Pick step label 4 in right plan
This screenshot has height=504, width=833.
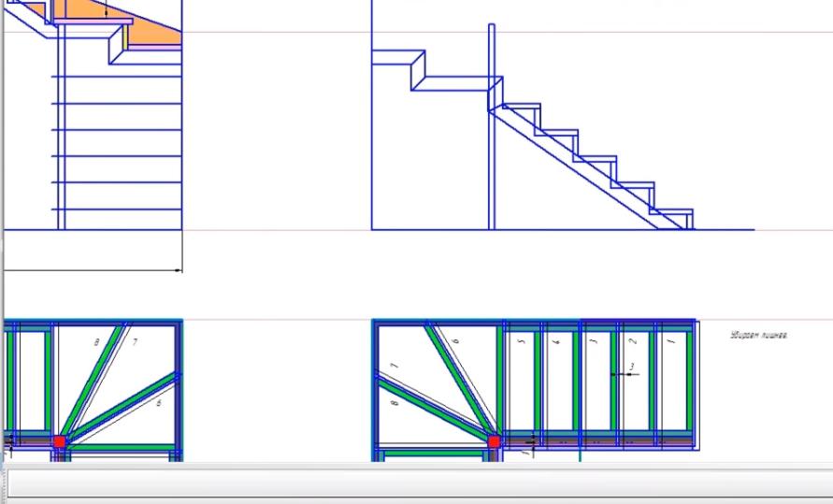pyautogui.click(x=558, y=342)
